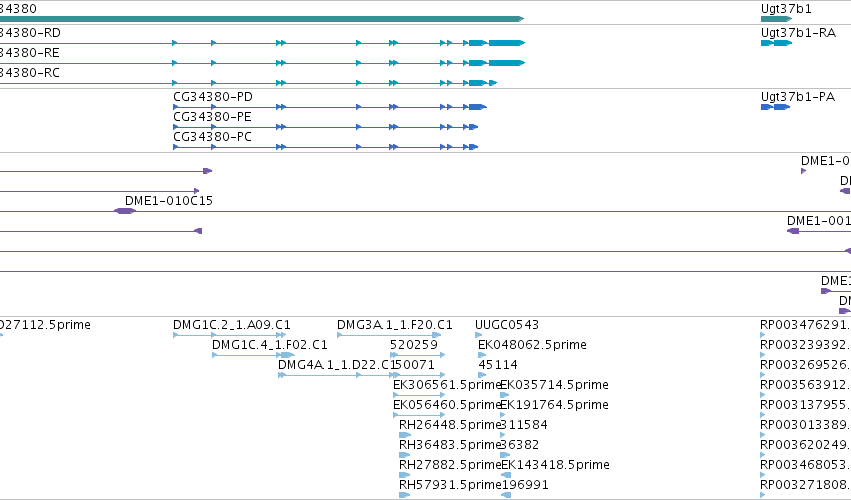The height and width of the screenshot is (500, 851).
Task: Click the Ugt37b1 gene label
Action: pyautogui.click(x=786, y=9)
